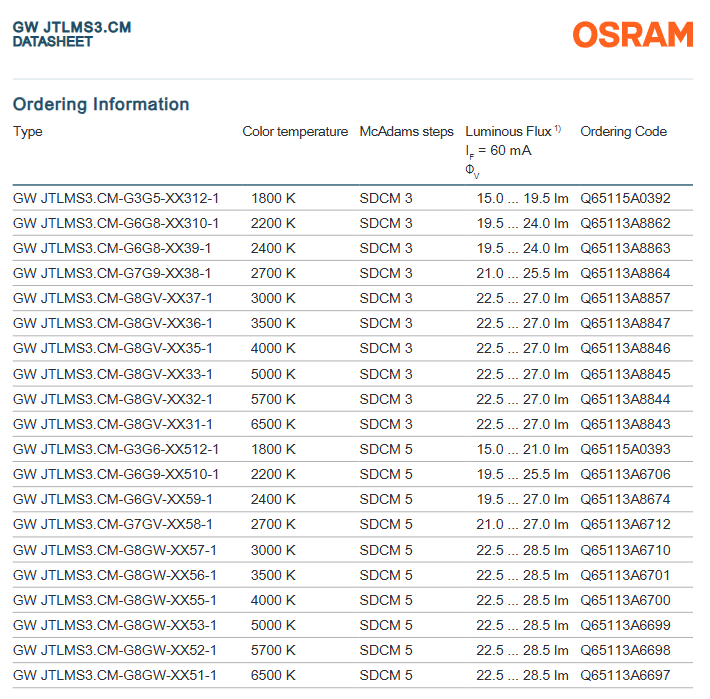This screenshot has width=710, height=699.
Task: Click ordering code Q65113A8844
Action: tap(625, 399)
